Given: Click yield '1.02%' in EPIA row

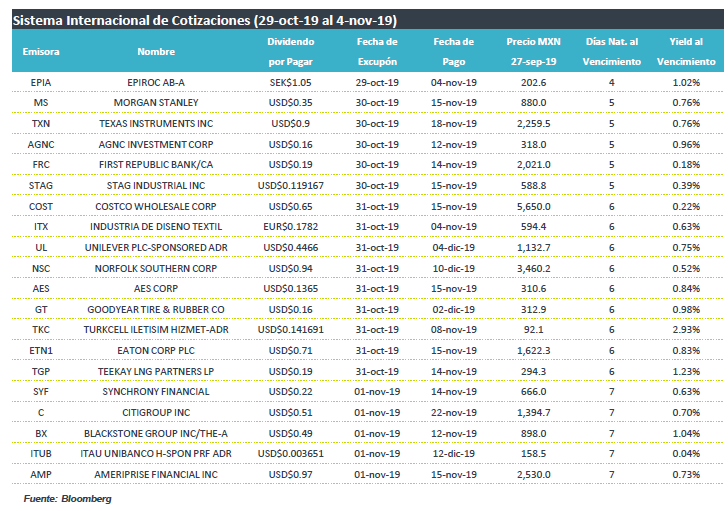Looking at the screenshot, I should (x=686, y=83).
